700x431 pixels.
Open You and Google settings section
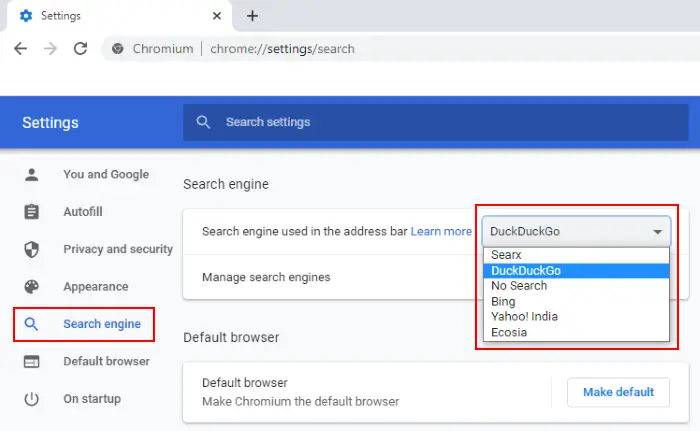[106, 174]
